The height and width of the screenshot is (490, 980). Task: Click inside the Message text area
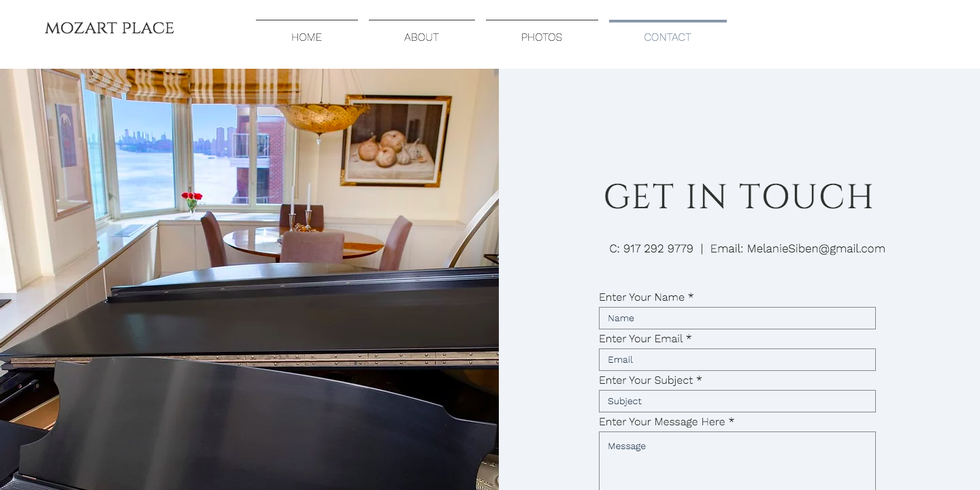tap(737, 461)
